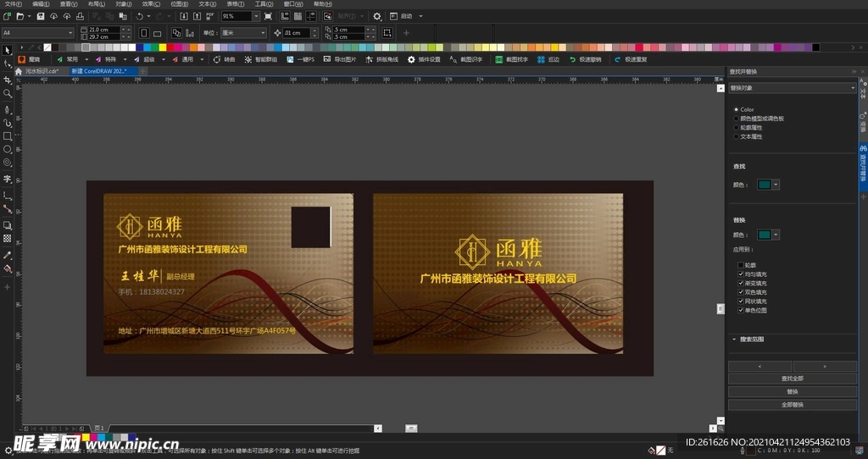The height and width of the screenshot is (459, 868).
Task: Click the 导出图片 plugin button
Action: [340, 60]
